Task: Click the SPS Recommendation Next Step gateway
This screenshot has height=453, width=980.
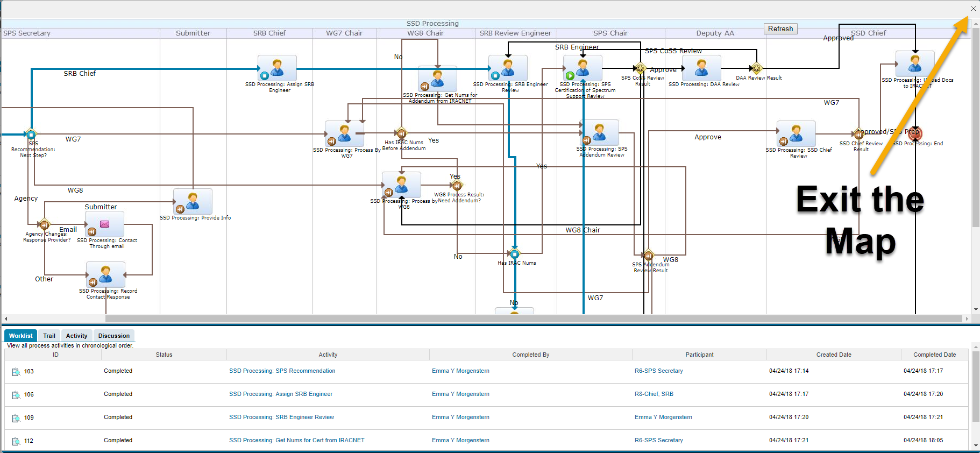Action: click(x=31, y=134)
